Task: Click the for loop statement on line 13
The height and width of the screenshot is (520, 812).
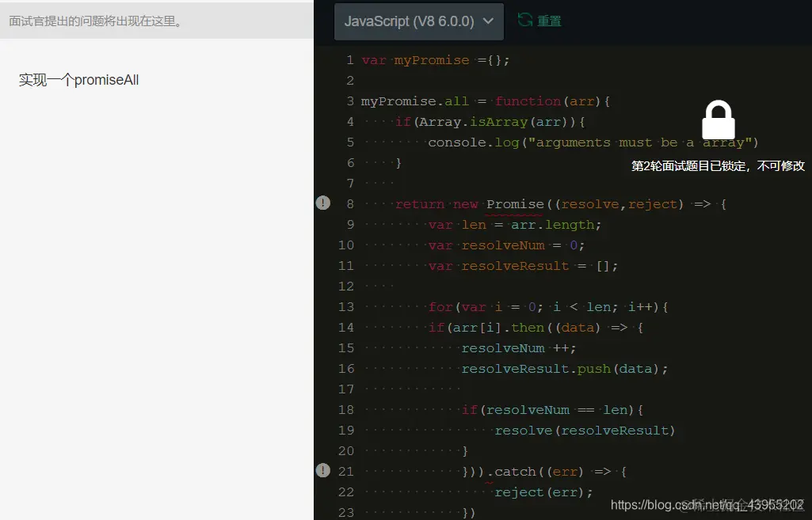Action: (x=548, y=307)
